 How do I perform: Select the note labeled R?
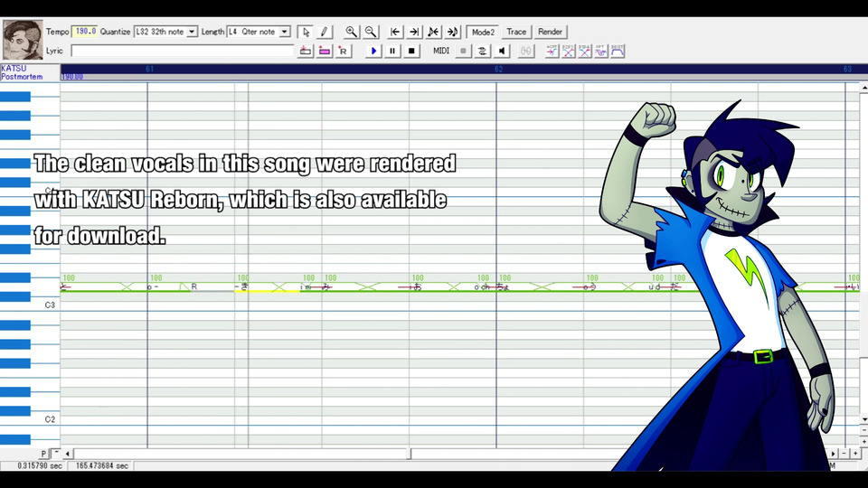[x=211, y=286]
